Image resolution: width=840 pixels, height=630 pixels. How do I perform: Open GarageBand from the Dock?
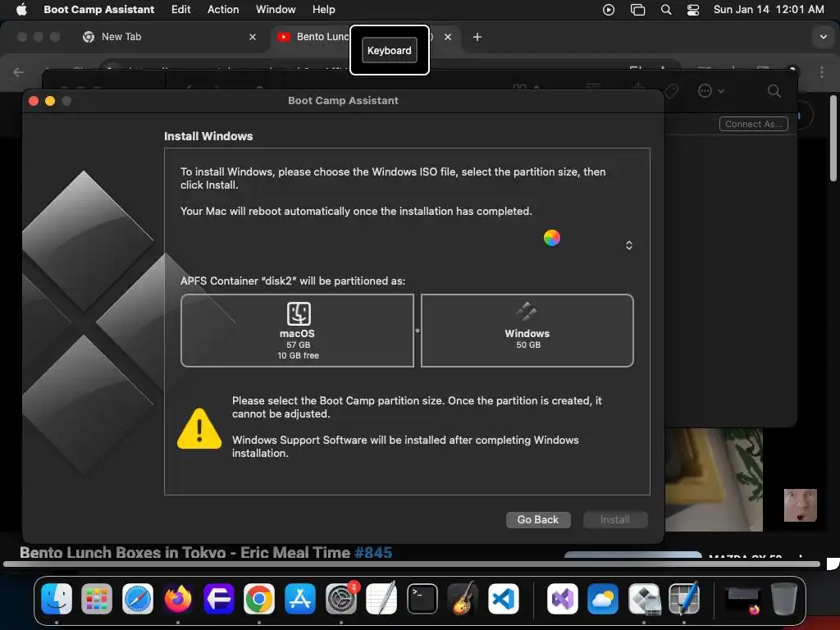(463, 598)
